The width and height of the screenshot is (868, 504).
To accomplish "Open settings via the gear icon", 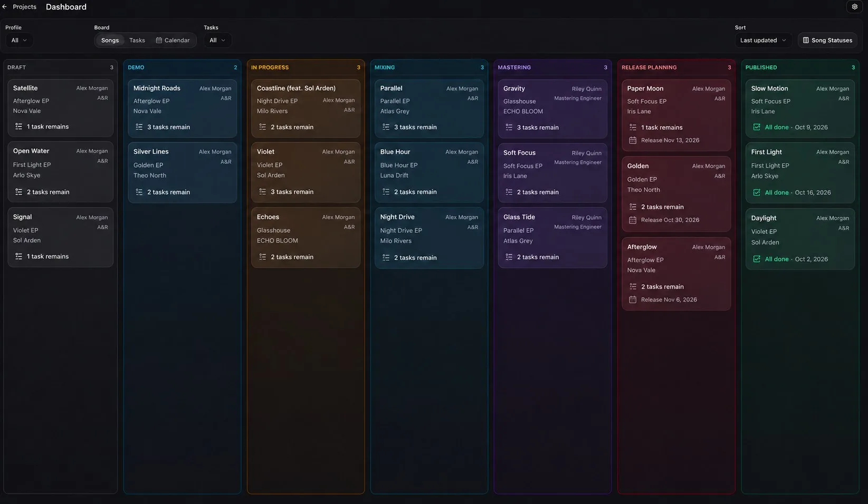I will pyautogui.click(x=854, y=7).
